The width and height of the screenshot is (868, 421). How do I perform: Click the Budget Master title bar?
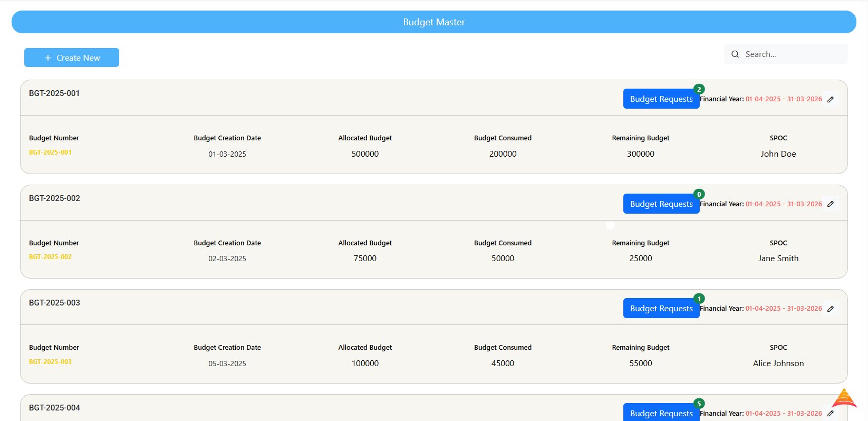tap(433, 22)
